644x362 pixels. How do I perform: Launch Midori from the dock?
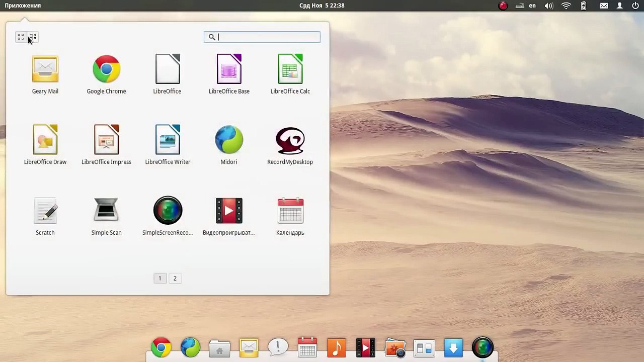(x=190, y=347)
